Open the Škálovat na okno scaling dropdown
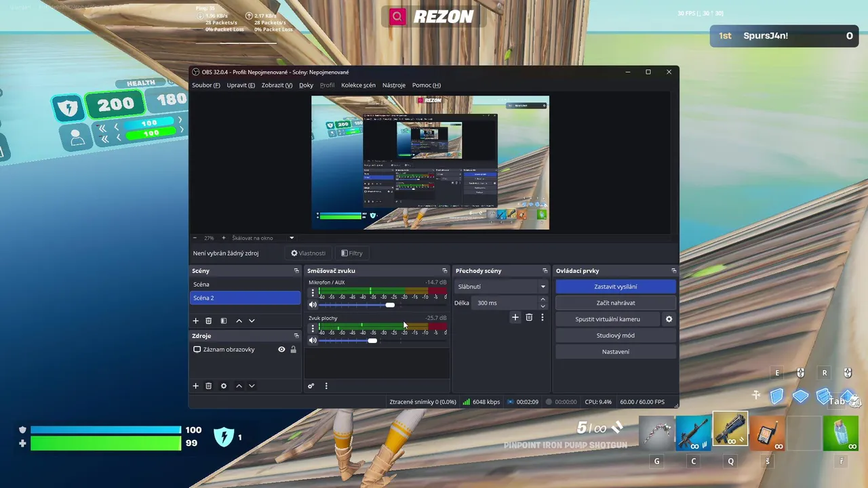The height and width of the screenshot is (488, 868). pyautogui.click(x=262, y=238)
